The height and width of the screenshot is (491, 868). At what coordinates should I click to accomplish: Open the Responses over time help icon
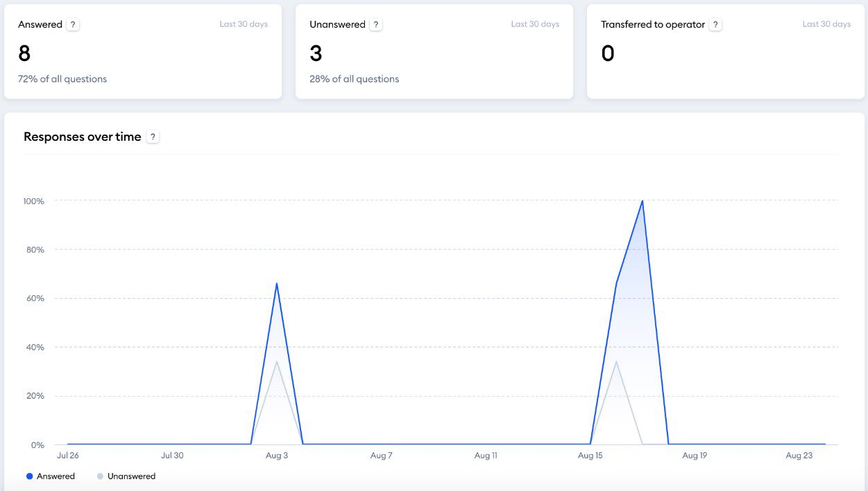click(153, 136)
